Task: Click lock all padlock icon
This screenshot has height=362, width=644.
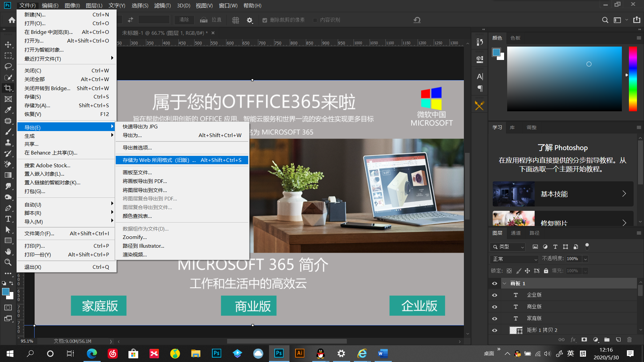Action: point(546,271)
